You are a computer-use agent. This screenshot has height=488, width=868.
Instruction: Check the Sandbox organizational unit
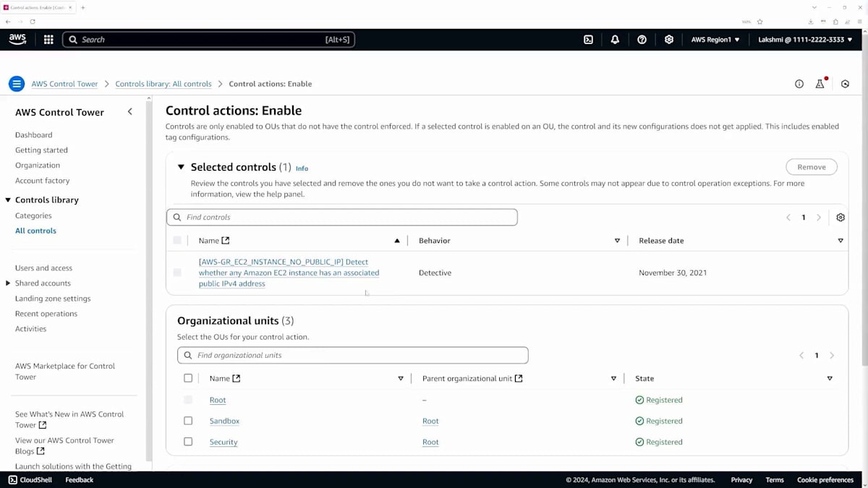pos(188,421)
